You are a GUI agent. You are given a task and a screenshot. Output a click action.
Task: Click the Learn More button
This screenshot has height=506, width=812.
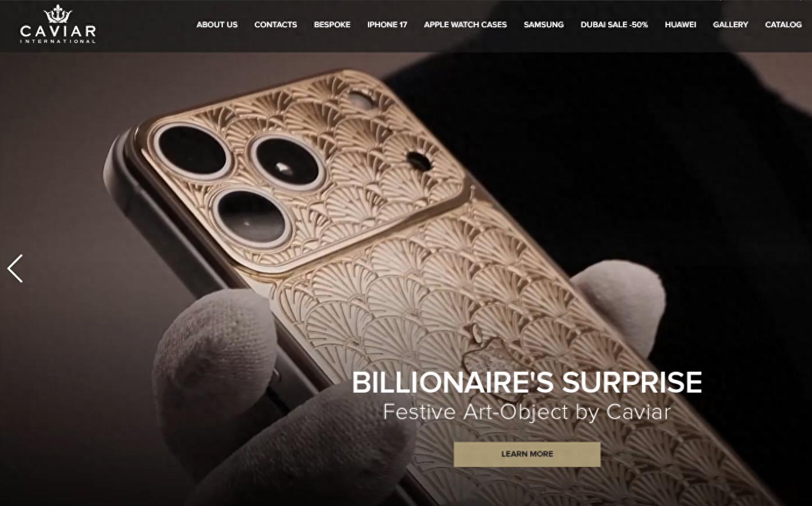coord(527,454)
